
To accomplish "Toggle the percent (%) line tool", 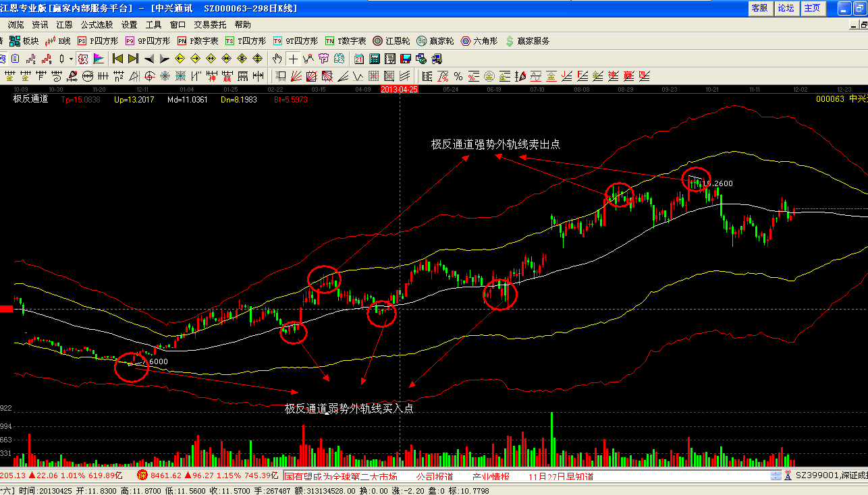I will [x=458, y=76].
